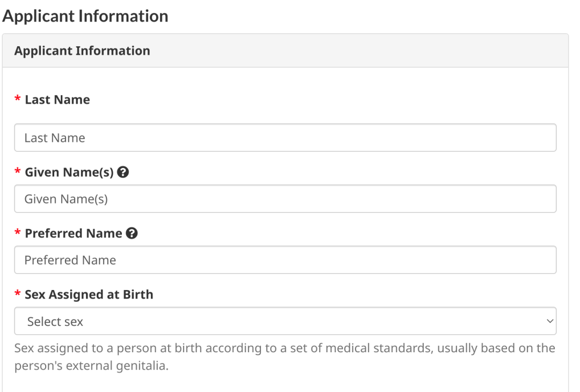Click the large Applicant Information page heading
This screenshot has height=392, width=580.
[x=85, y=16]
